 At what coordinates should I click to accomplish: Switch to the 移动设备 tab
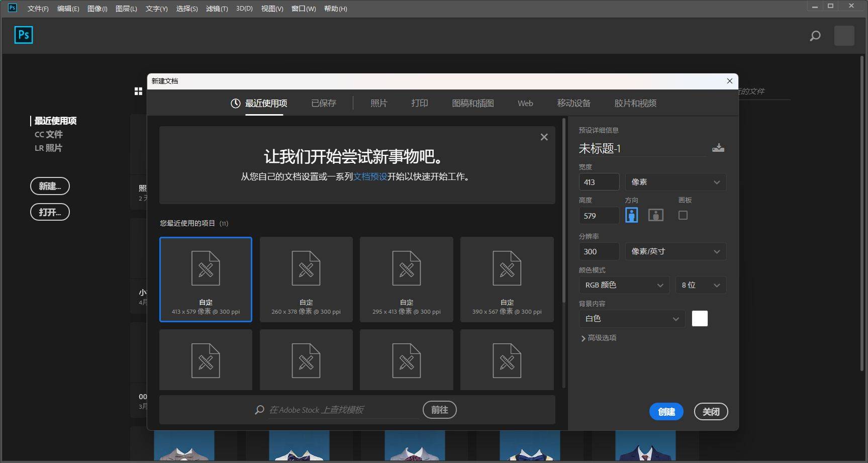tap(572, 103)
